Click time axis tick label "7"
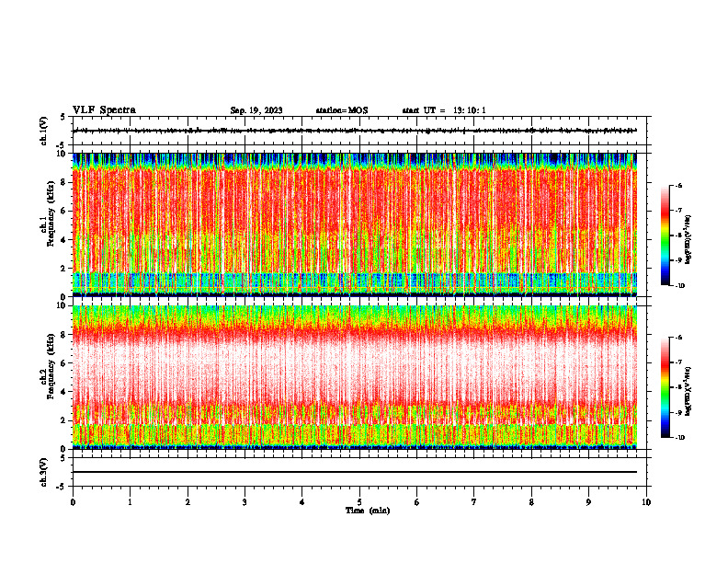Screen dimensions: 728x563 click(474, 502)
